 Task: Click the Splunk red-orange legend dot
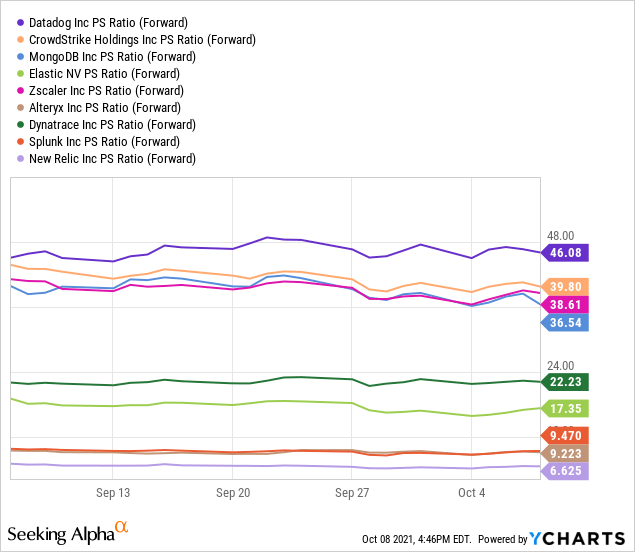point(18,141)
